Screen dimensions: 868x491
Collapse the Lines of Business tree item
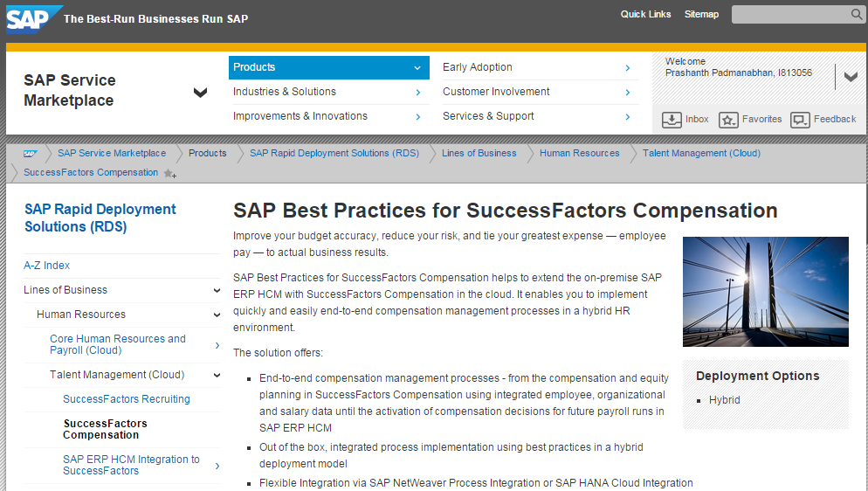pos(217,291)
